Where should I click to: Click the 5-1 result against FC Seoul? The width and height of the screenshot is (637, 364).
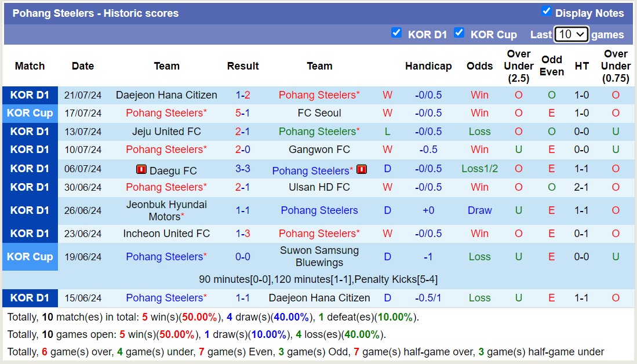[243, 113]
